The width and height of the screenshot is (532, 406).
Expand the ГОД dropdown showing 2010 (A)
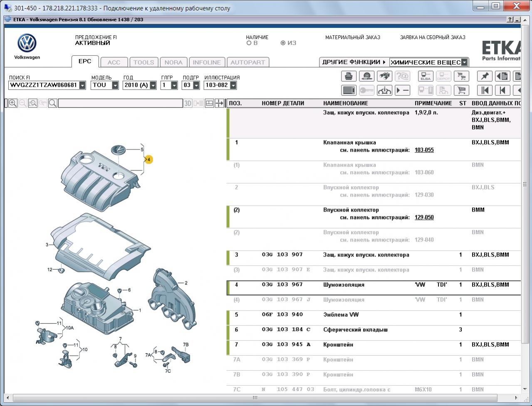(x=153, y=85)
